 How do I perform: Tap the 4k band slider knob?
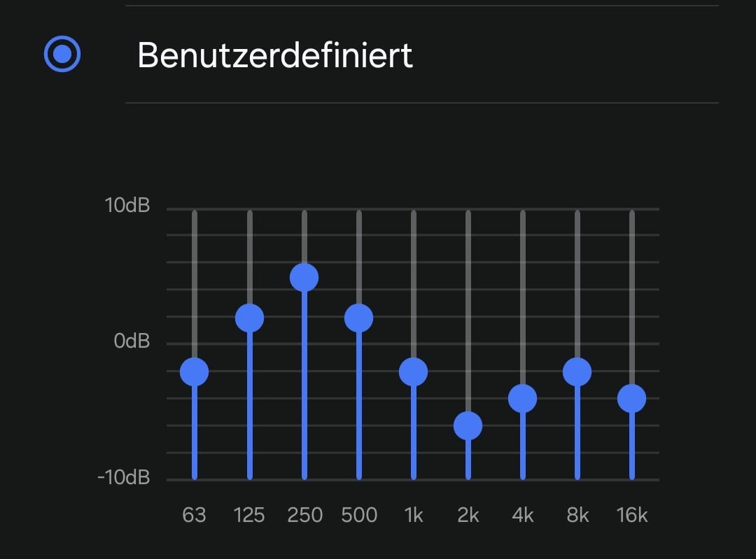[x=522, y=399]
